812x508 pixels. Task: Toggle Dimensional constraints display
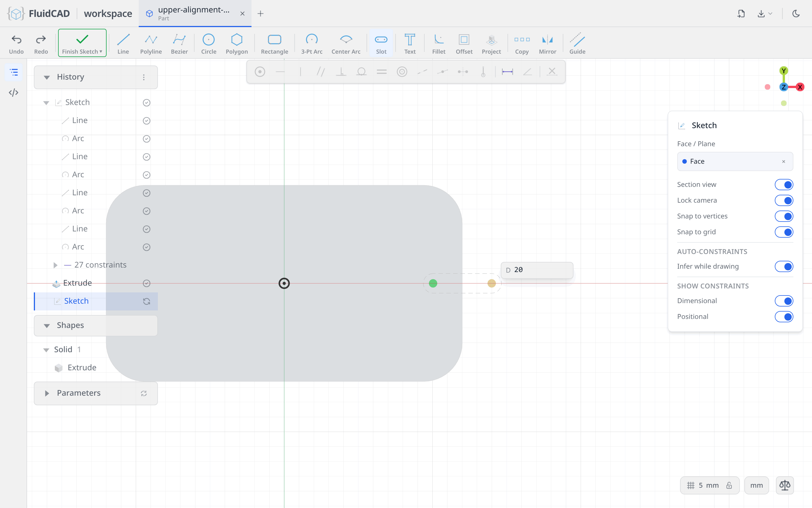coord(784,301)
